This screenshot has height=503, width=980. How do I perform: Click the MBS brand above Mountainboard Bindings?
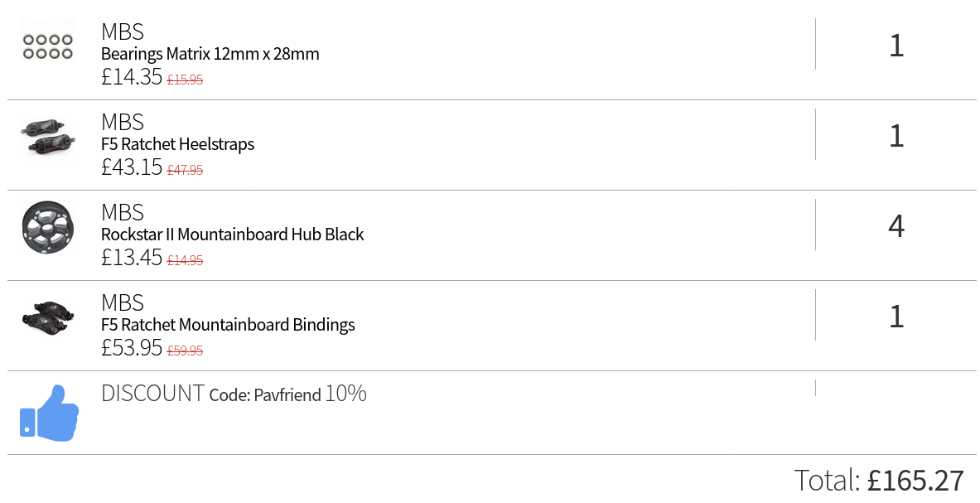click(x=123, y=302)
